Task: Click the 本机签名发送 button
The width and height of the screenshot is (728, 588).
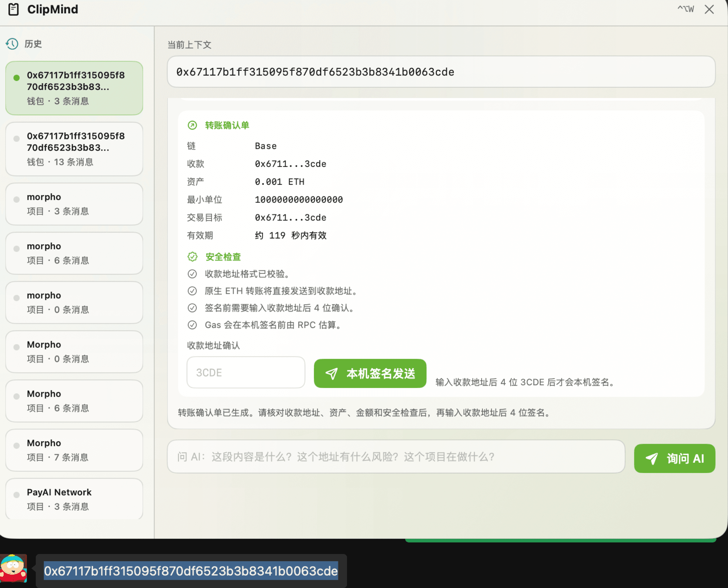Action: pos(370,373)
